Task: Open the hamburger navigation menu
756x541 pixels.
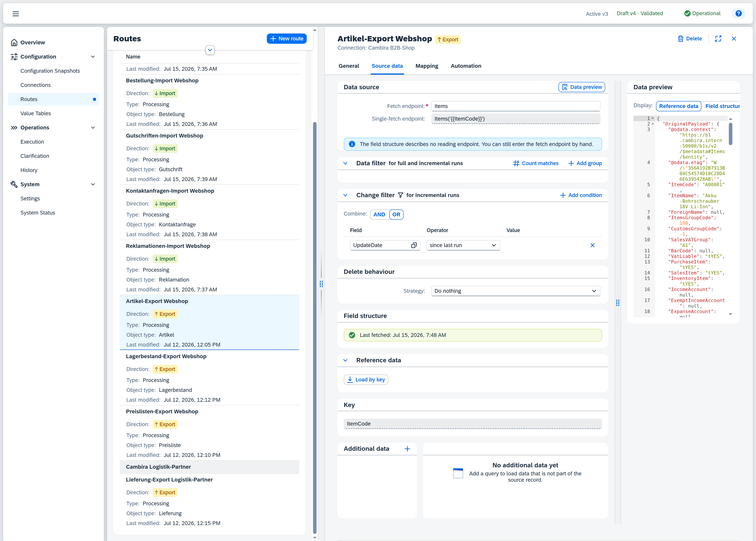Action: point(16,14)
